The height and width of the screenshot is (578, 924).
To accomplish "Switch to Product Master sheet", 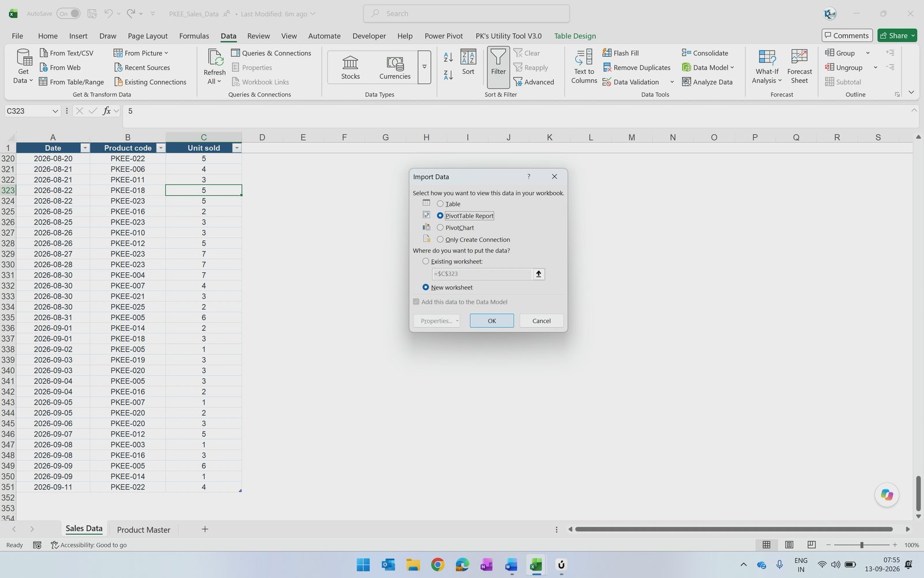I will click(143, 529).
